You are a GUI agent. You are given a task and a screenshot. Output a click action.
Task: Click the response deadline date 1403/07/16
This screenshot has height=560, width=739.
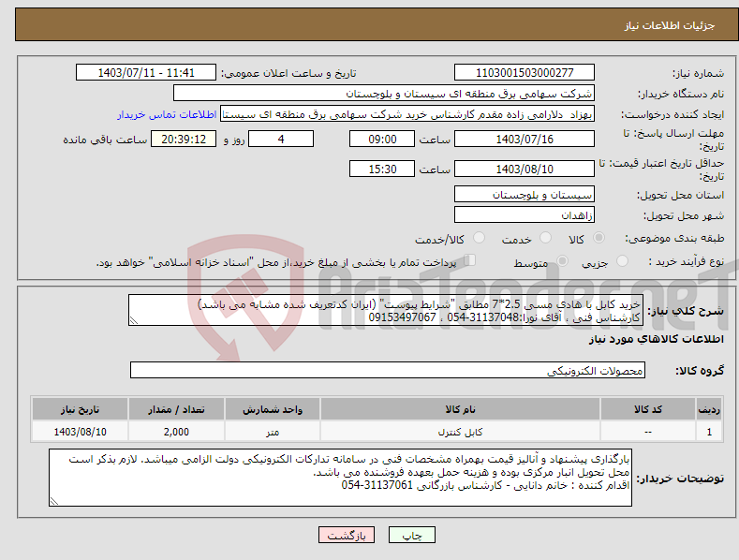pyautogui.click(x=525, y=139)
